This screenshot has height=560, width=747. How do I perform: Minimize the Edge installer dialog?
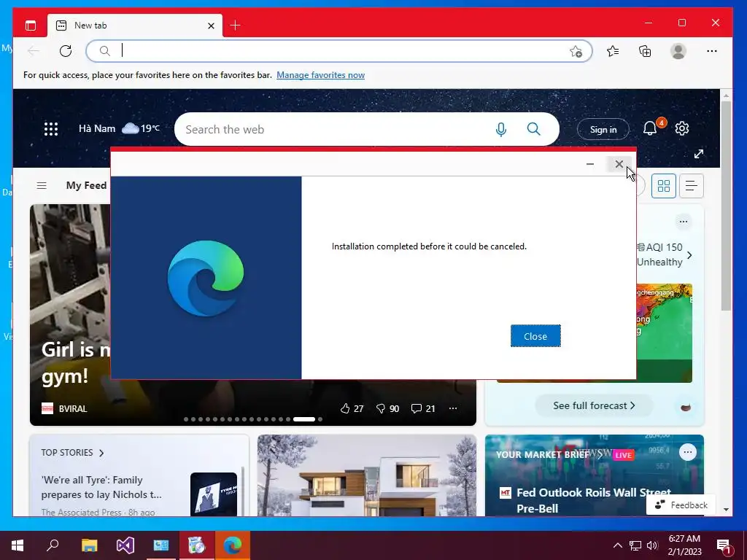click(x=589, y=164)
